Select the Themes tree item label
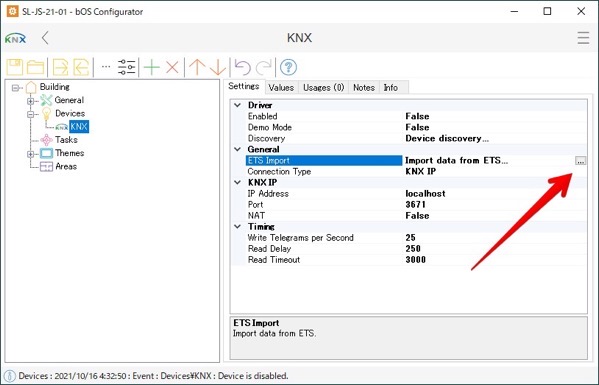This screenshot has height=385, width=599. click(x=70, y=153)
